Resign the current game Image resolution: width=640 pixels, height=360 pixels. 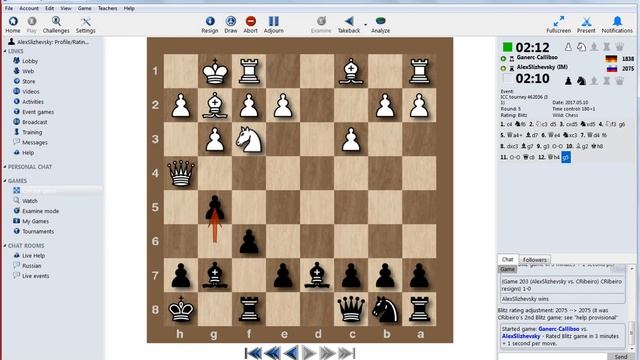pyautogui.click(x=210, y=25)
